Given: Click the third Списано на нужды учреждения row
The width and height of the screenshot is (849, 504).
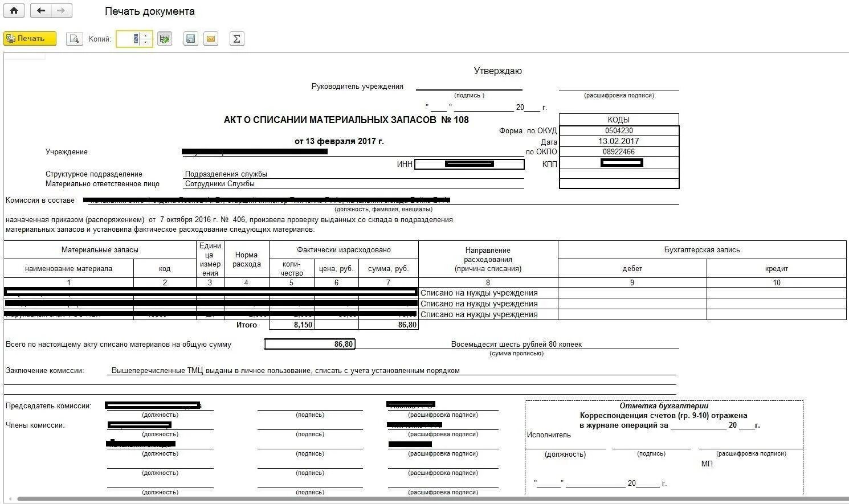Looking at the screenshot, I should point(479,314).
